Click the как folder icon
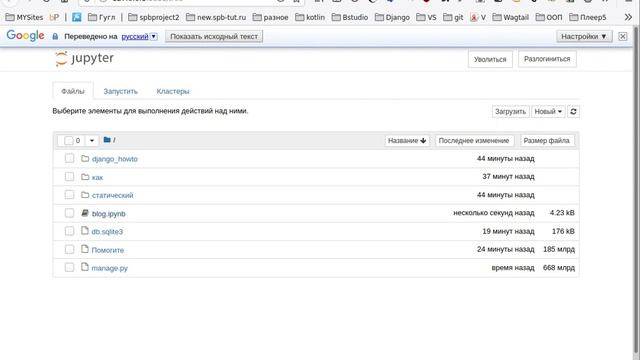 (85, 177)
